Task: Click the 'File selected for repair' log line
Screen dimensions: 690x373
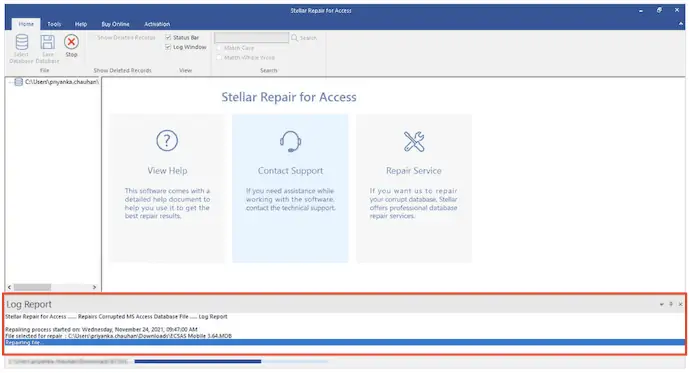Action: [x=118, y=336]
